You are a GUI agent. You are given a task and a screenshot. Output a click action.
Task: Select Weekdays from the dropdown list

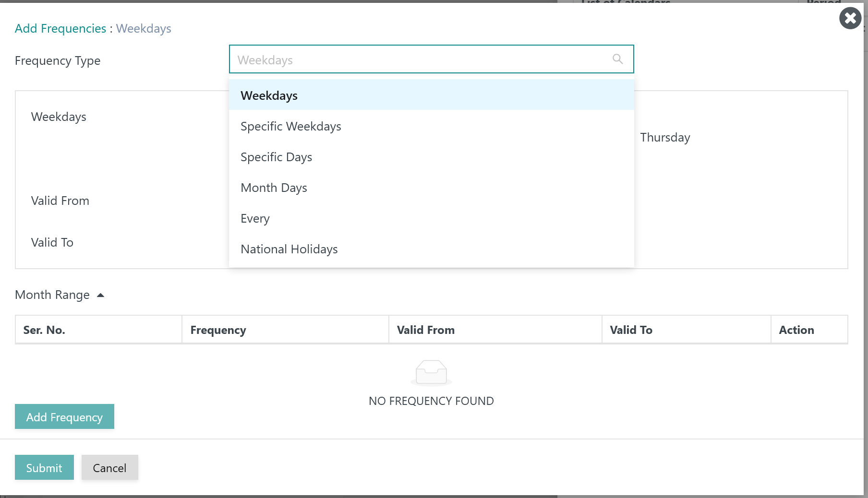[x=269, y=95]
